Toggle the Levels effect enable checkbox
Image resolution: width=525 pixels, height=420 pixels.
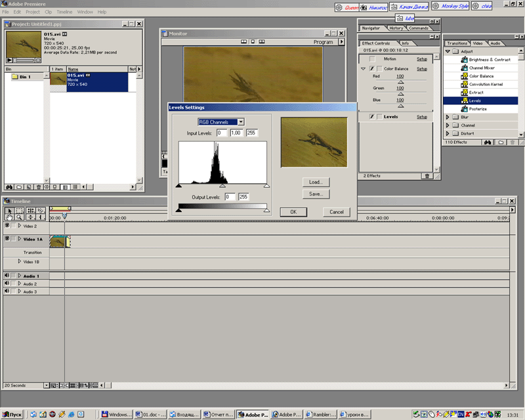[372, 117]
